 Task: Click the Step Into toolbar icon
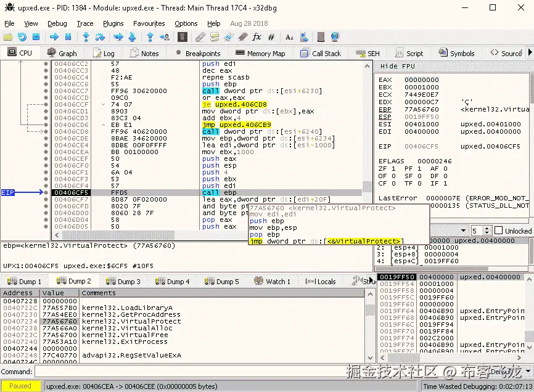86,37
